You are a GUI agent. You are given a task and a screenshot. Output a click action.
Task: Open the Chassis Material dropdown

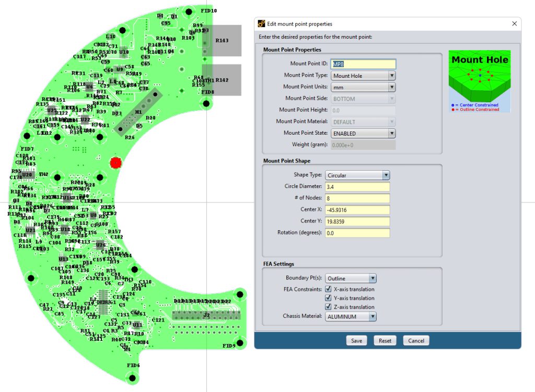click(351, 316)
